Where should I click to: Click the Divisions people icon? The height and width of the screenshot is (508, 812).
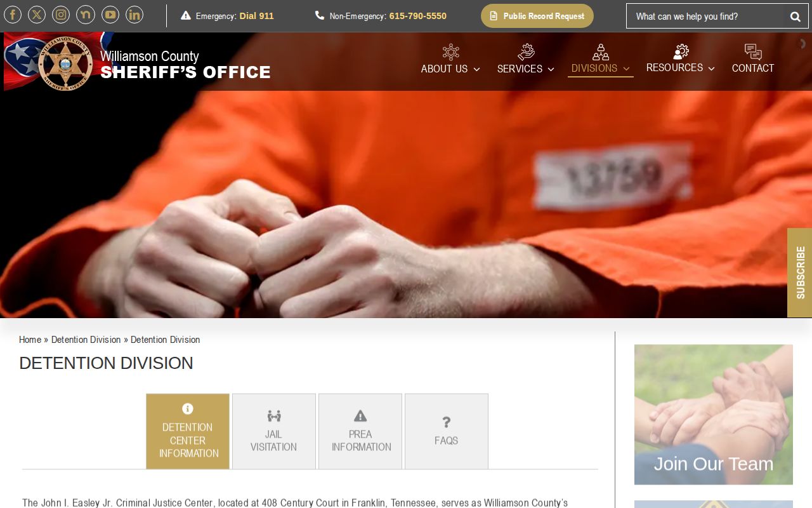click(x=601, y=52)
